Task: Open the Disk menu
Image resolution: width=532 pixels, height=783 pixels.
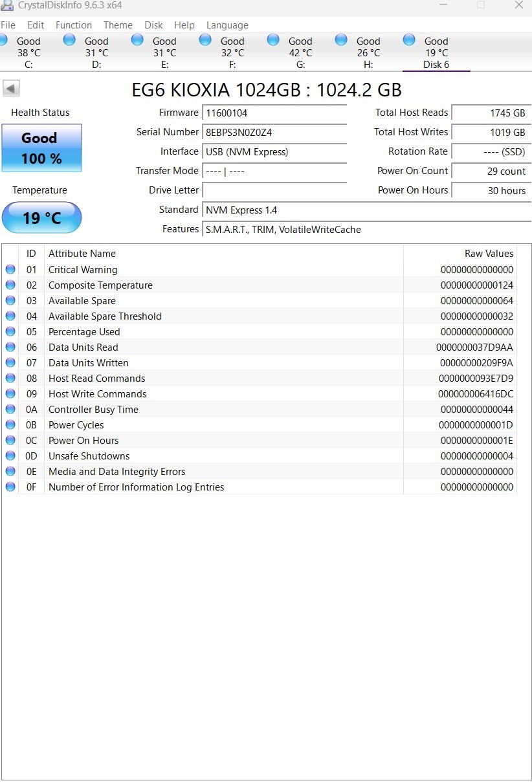Action: [153, 25]
